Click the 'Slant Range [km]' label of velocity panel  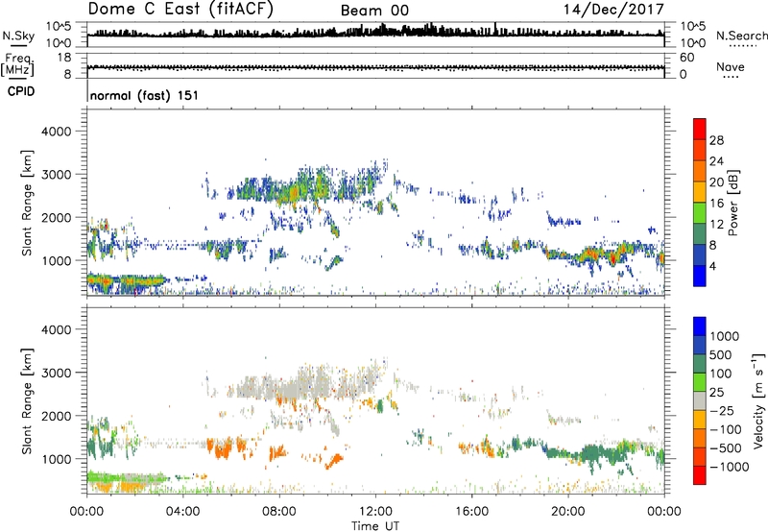(27, 400)
